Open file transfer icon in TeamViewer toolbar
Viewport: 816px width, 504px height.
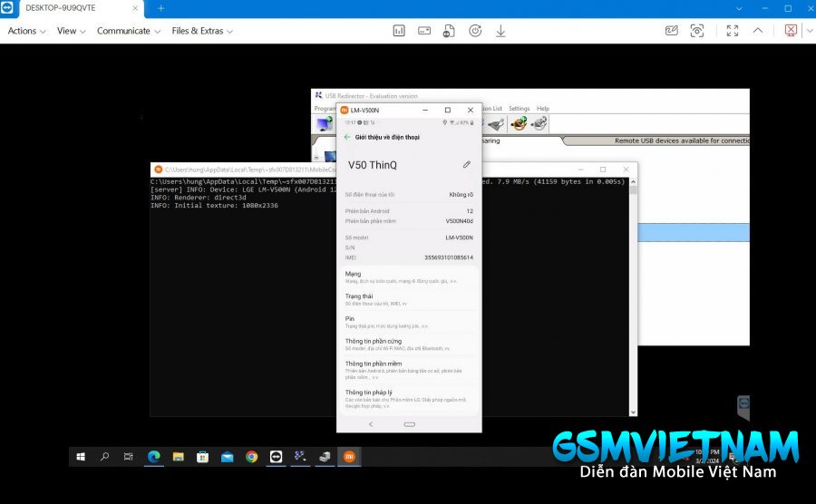tap(449, 31)
